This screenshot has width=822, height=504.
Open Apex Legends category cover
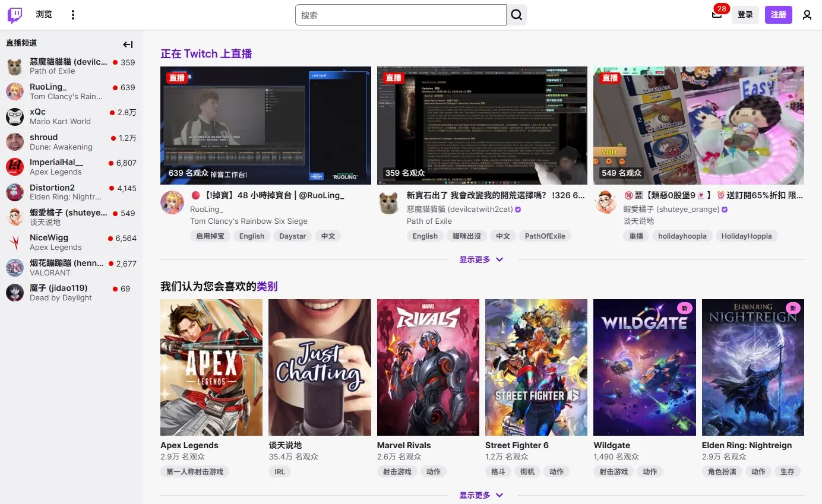[211, 367]
